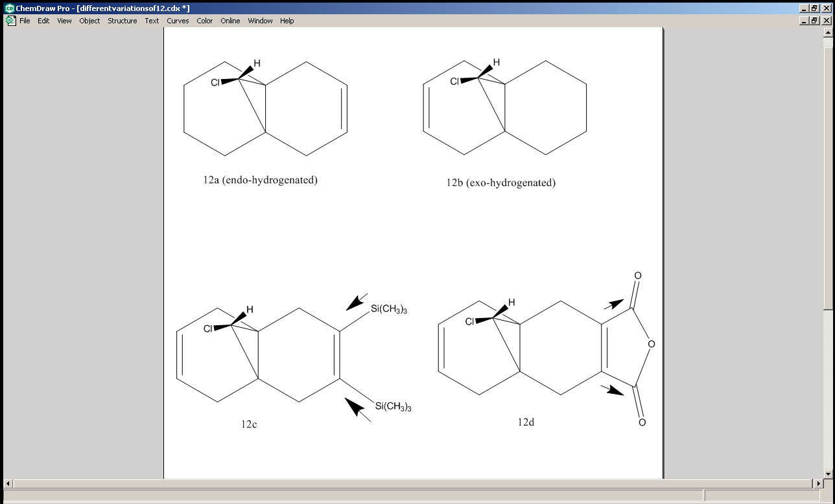Open the Curves menu
This screenshot has height=504, width=835.
(178, 21)
